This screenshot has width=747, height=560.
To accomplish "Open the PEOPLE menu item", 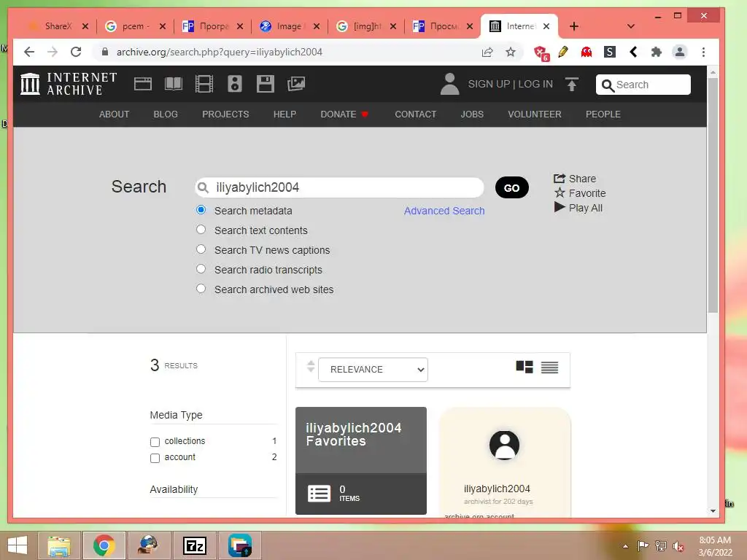I will tap(603, 114).
